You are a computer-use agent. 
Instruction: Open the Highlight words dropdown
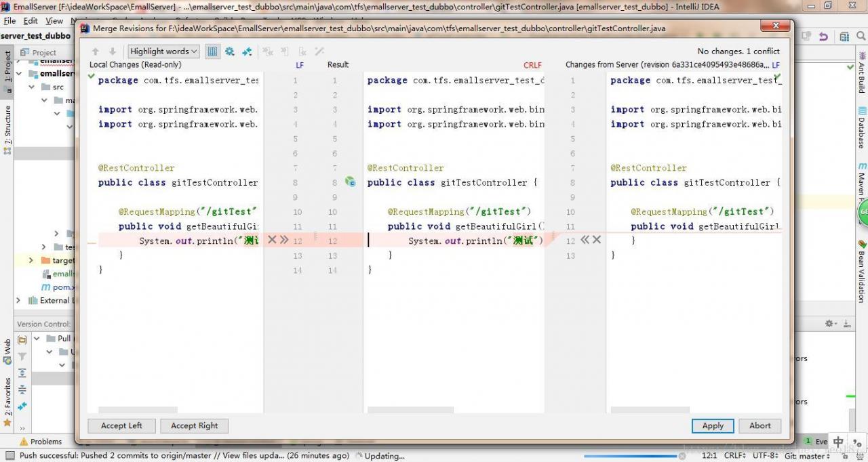click(163, 51)
